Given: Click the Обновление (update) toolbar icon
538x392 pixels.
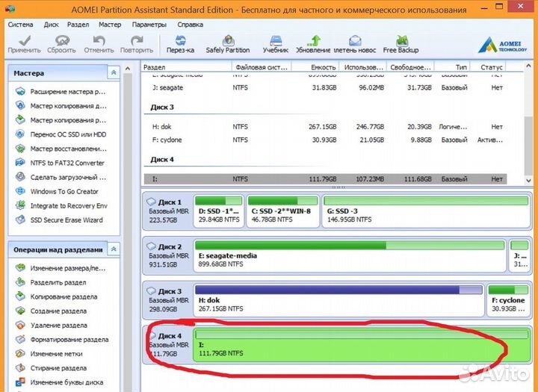Looking at the screenshot, I should tap(313, 40).
